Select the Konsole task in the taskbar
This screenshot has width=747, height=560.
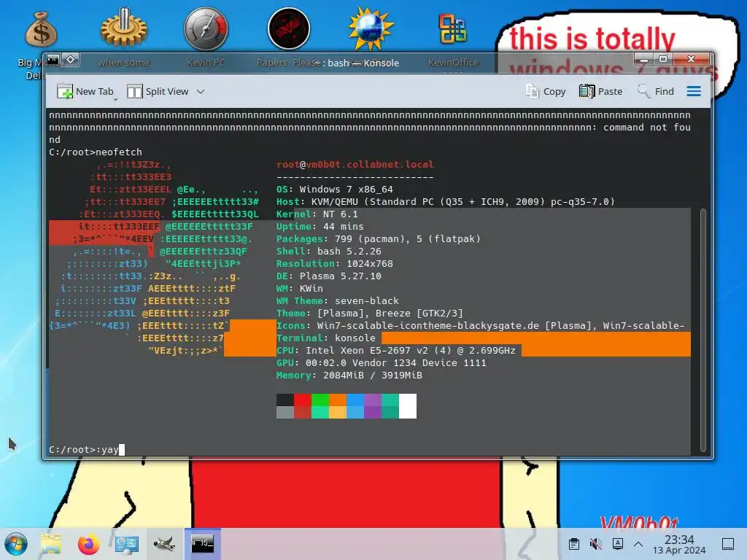click(203, 544)
